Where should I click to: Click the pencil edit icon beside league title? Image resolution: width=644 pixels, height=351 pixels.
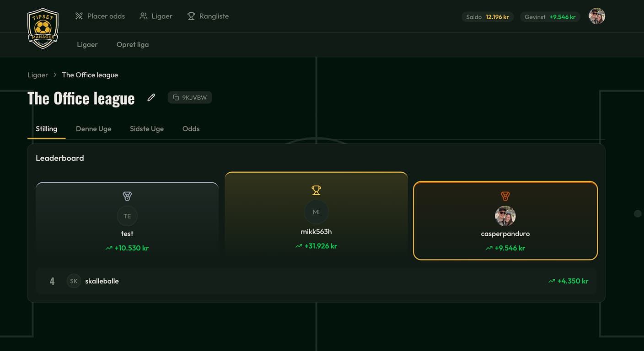coord(151,97)
